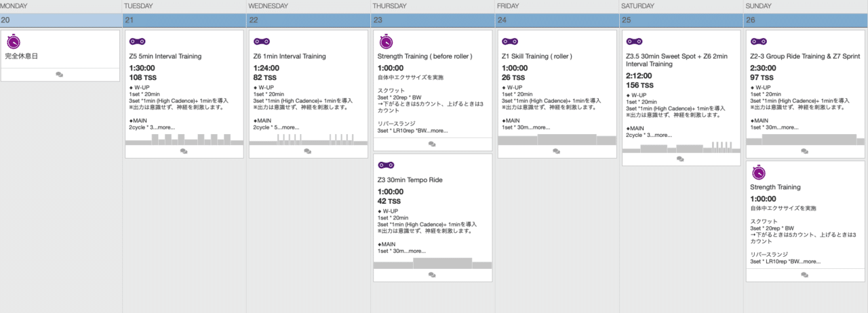
Task: Click the bike chain icon on Z3.5 30min Sweet Spot workout
Action: coord(634,41)
